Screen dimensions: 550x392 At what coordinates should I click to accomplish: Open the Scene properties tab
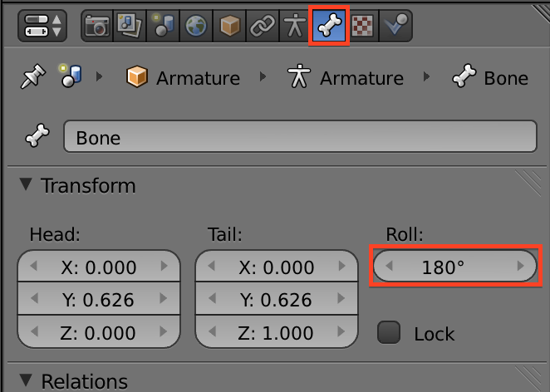(x=163, y=27)
